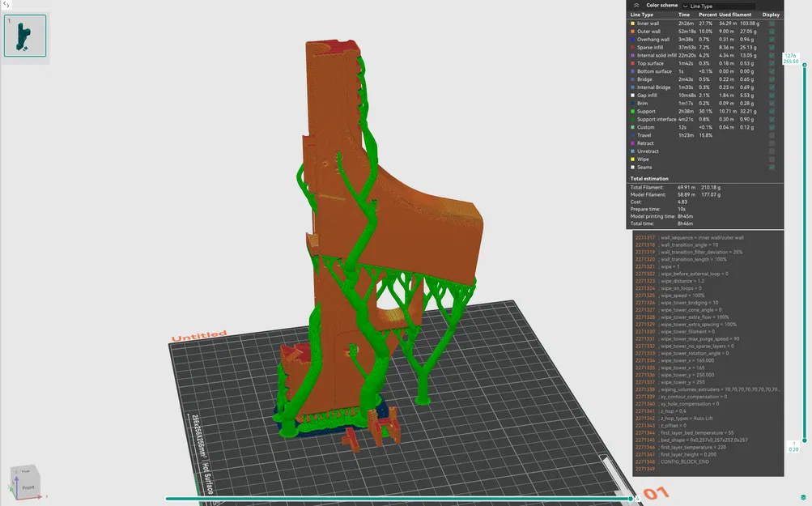
Task: Toggle Bottom surface display checkbox
Action: (x=772, y=71)
